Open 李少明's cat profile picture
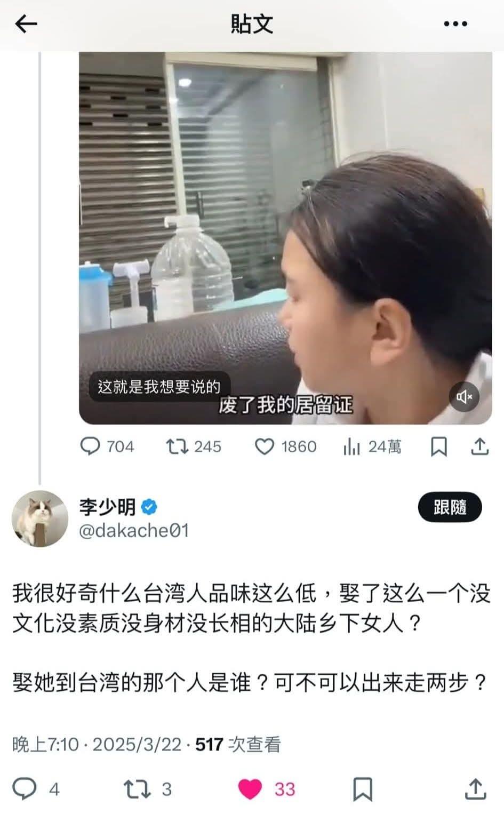Image resolution: width=504 pixels, height=830 pixels. pyautogui.click(x=40, y=518)
